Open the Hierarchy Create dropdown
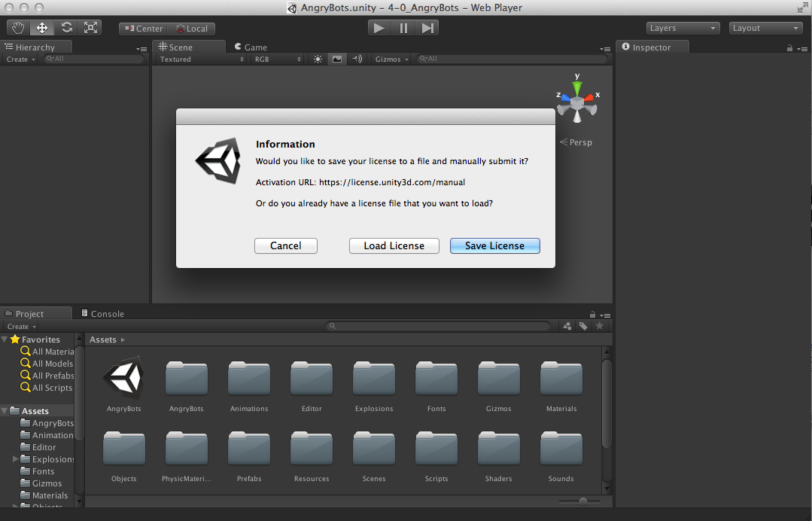 [x=21, y=59]
